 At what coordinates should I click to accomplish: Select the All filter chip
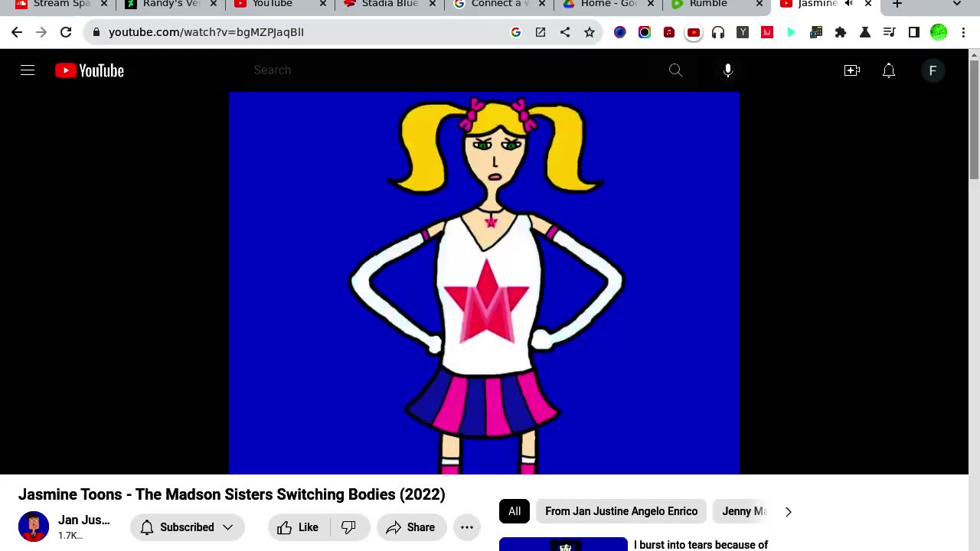point(514,511)
